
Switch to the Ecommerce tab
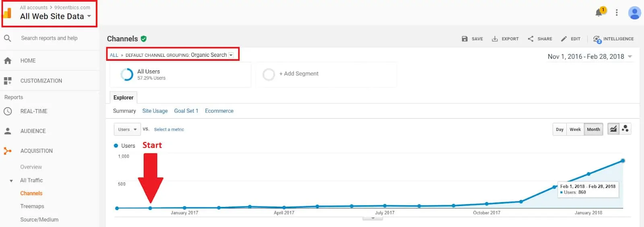219,111
